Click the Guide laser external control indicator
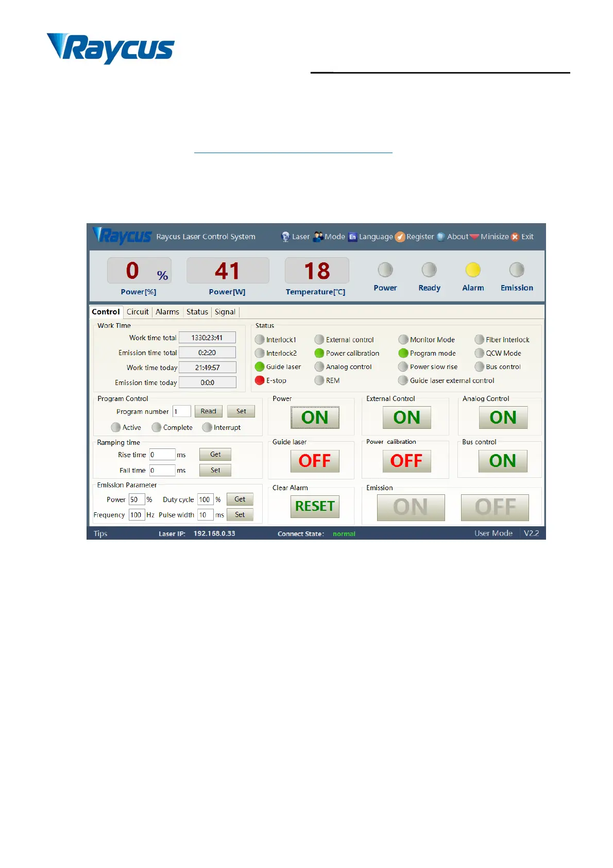Image resolution: width=613 pixels, height=868 pixels. pos(403,380)
